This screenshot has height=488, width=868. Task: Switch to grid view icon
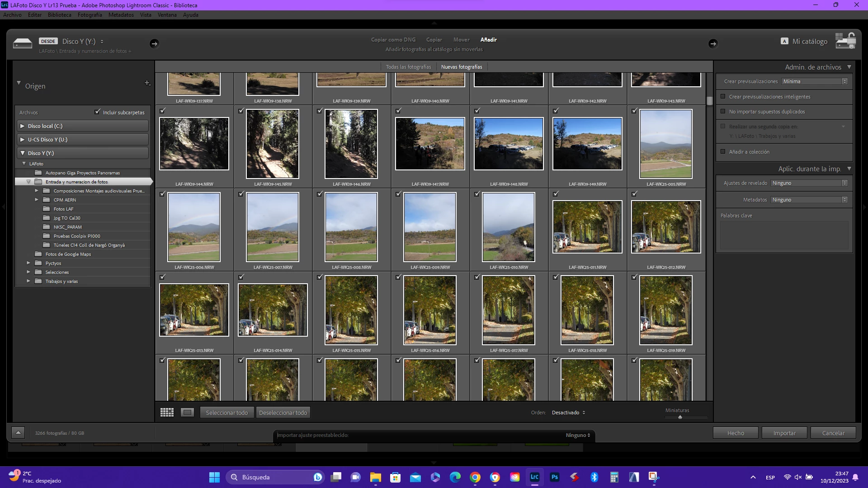167,413
